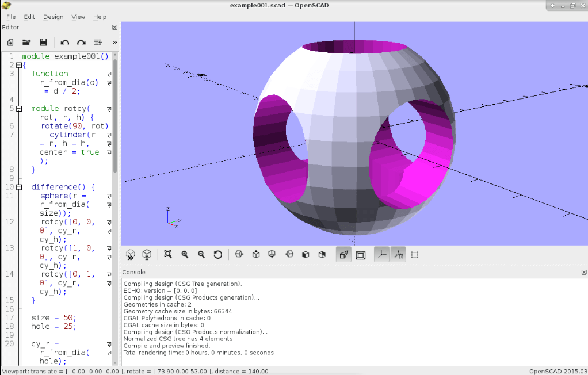Click the Zoom In magnifier icon
This screenshot has height=375, width=588.
[x=184, y=254]
